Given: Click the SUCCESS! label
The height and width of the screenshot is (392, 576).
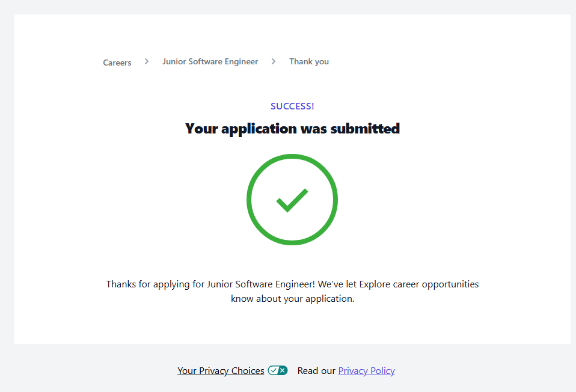Looking at the screenshot, I should (x=292, y=106).
